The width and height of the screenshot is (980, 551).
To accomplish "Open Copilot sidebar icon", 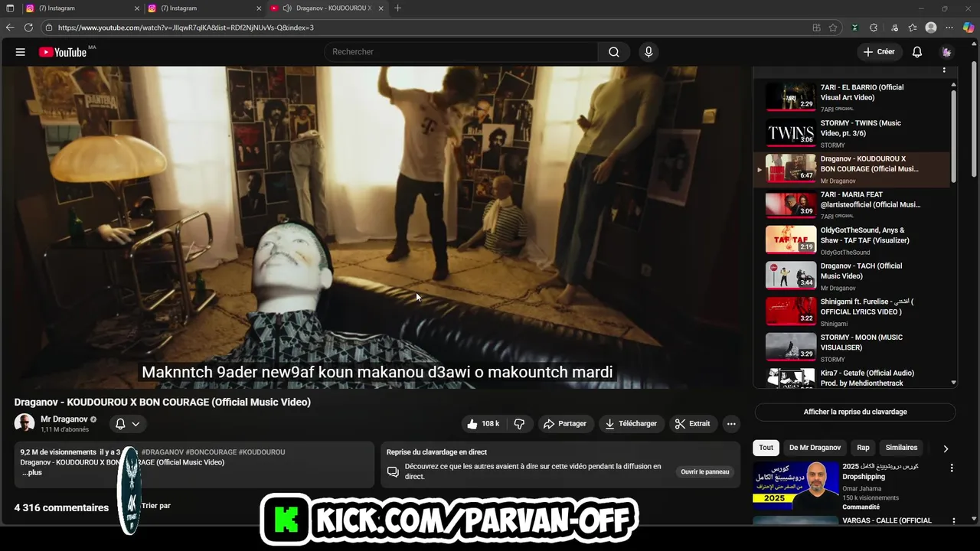I will click(x=969, y=28).
